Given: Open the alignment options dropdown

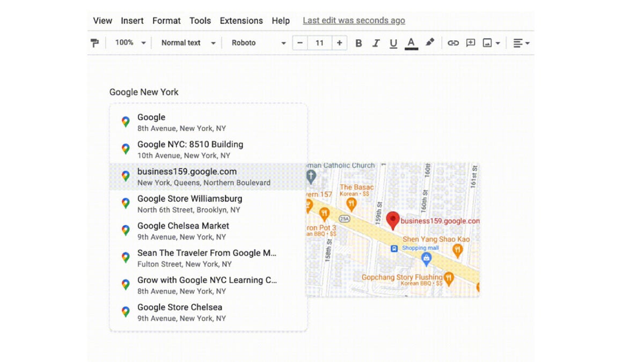Looking at the screenshot, I should click(x=519, y=43).
